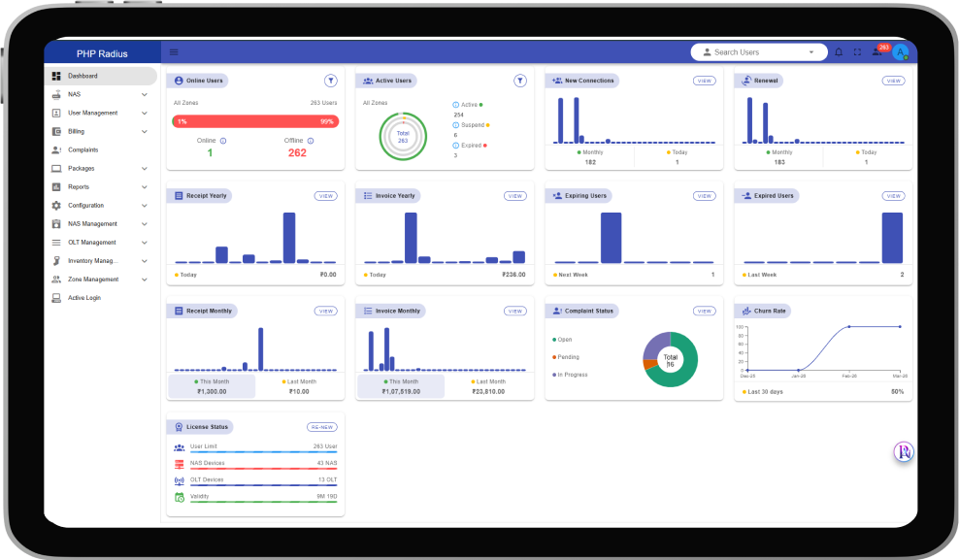
Task: Toggle the sidebar with the hamburger menu
Action: pyautogui.click(x=174, y=52)
